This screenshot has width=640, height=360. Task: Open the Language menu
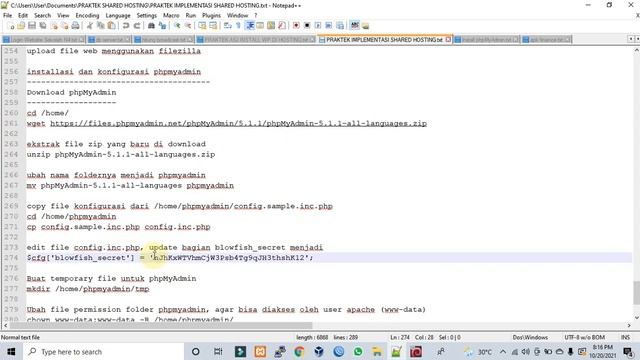pos(118,16)
